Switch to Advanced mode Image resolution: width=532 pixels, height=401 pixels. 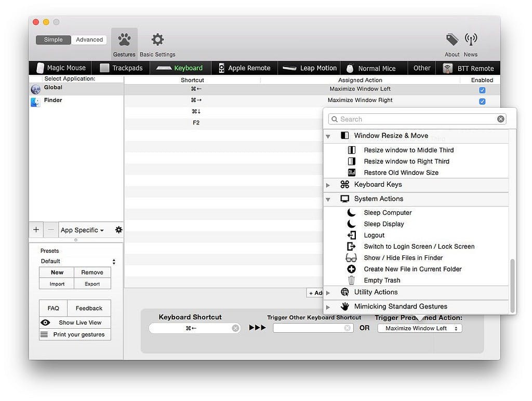point(89,40)
